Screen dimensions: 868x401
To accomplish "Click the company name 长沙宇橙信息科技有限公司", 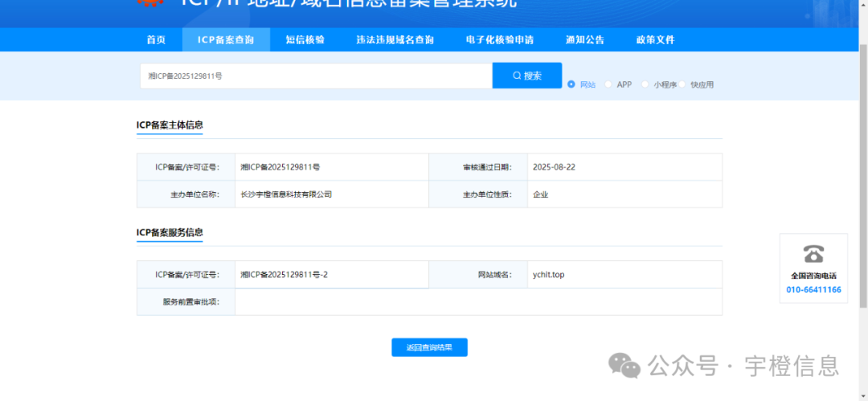I will pyautogui.click(x=286, y=194).
